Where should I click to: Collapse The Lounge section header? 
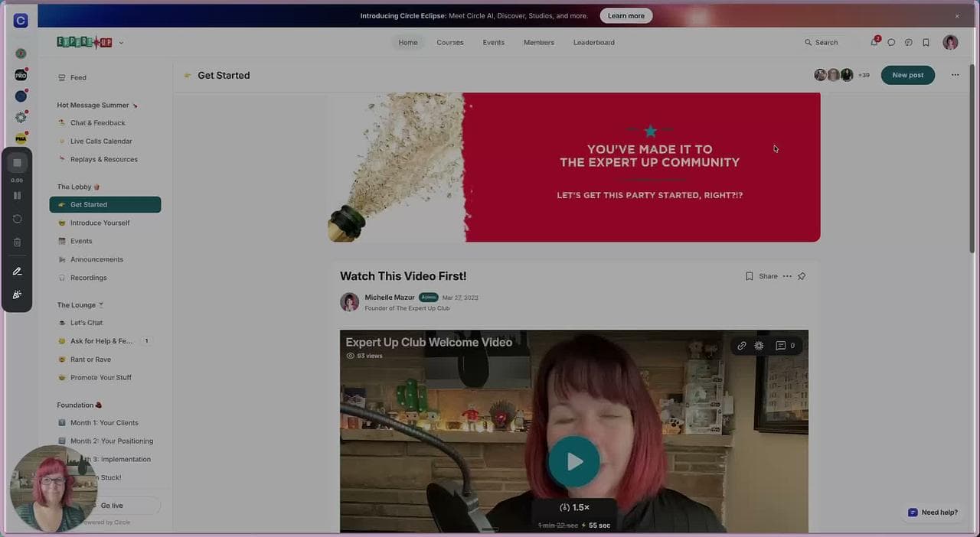point(80,305)
